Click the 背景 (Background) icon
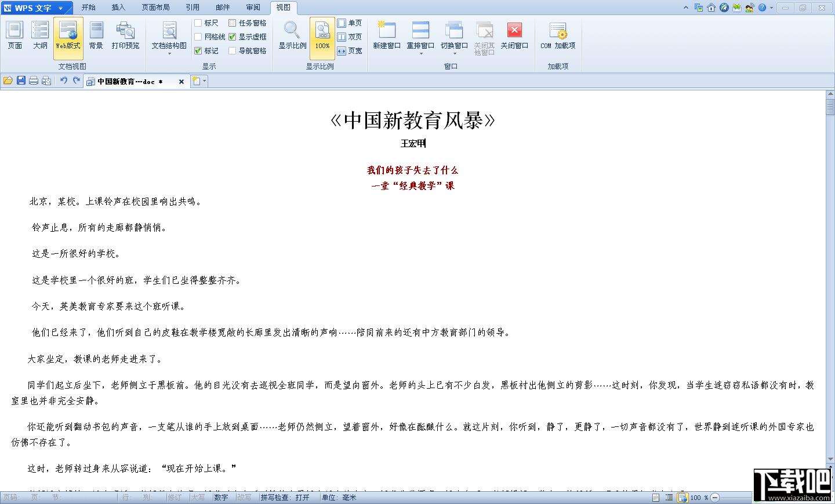Screen dimensions: 835x504 pos(96,36)
